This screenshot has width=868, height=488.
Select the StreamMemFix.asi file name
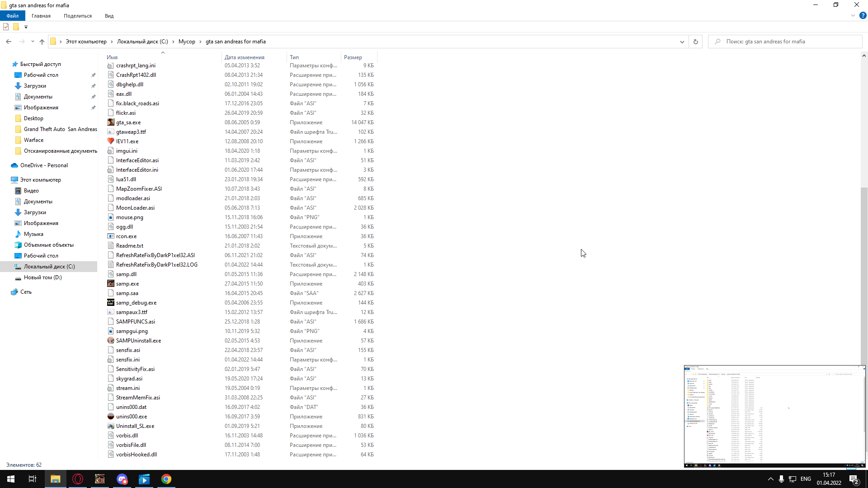[x=138, y=398]
